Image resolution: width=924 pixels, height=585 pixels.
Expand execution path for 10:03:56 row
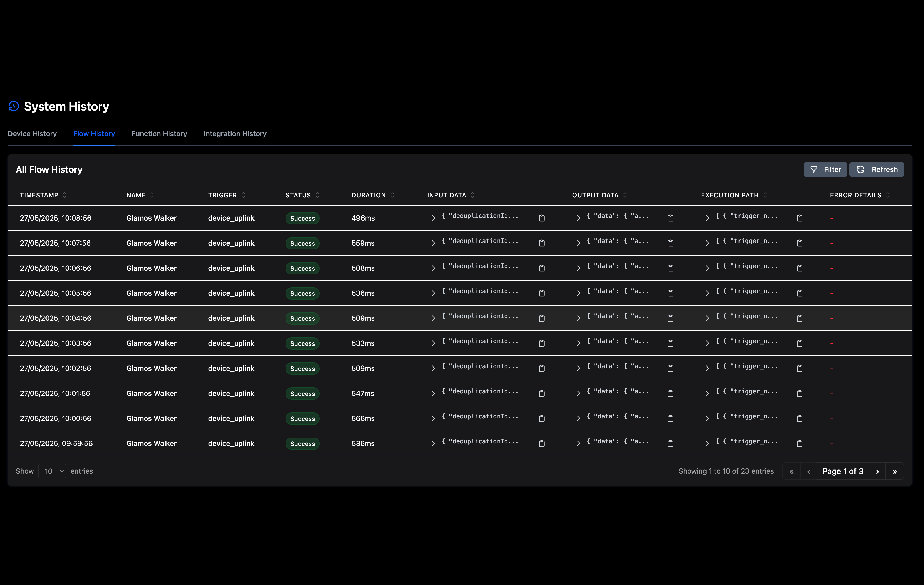tap(707, 343)
